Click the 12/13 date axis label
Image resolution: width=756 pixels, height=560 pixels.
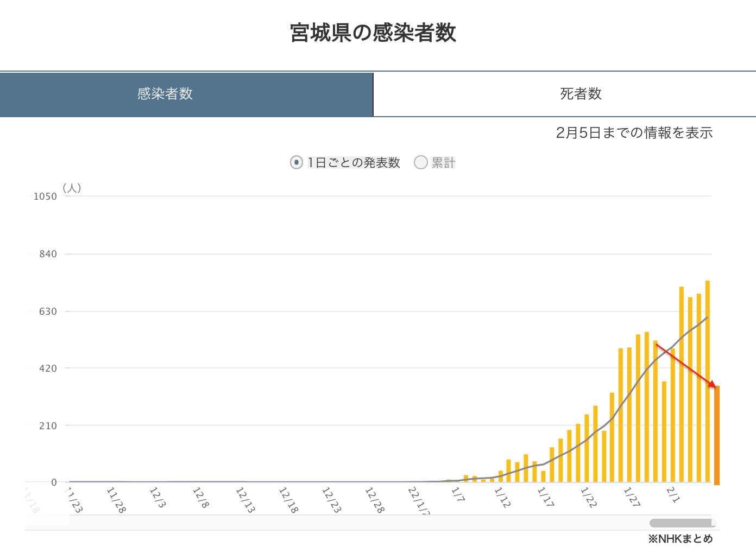click(x=244, y=499)
